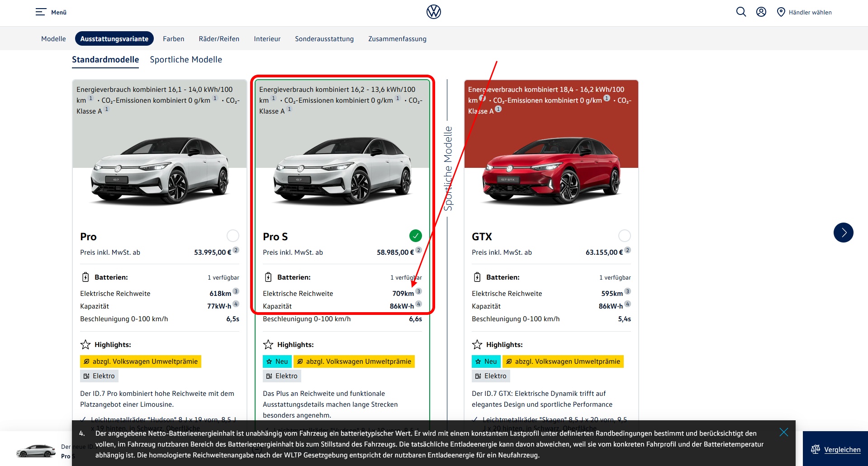868x466 pixels.
Task: Click footnote 2 beside Pro S price
Action: tap(419, 250)
